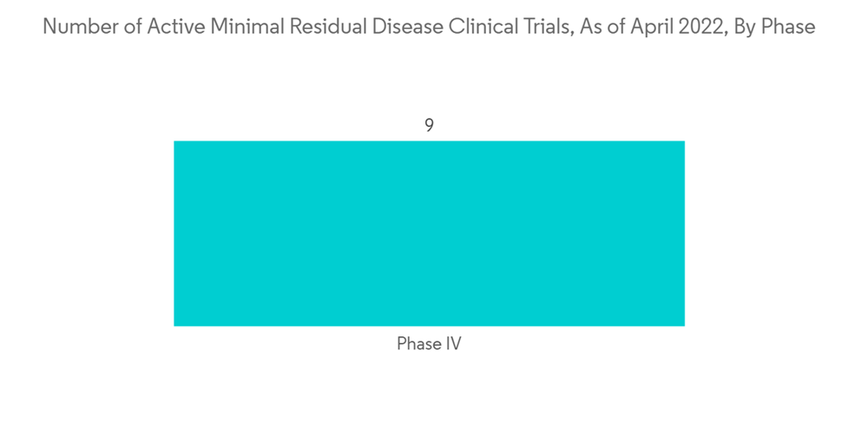Click the teal Phase IV bar
Image resolution: width=868 pixels, height=437 pixels.
click(429, 233)
